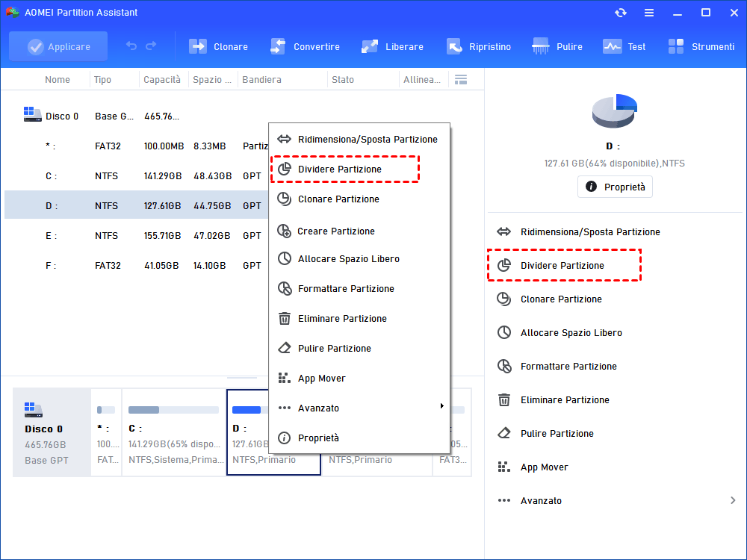Select the D: NTFS partition row
This screenshot has height=560, width=747.
pyautogui.click(x=137, y=205)
